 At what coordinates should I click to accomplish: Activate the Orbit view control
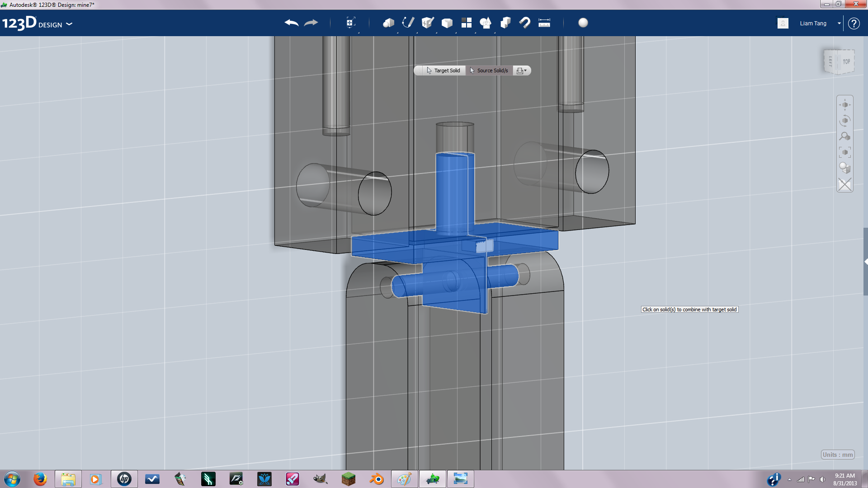(x=845, y=121)
